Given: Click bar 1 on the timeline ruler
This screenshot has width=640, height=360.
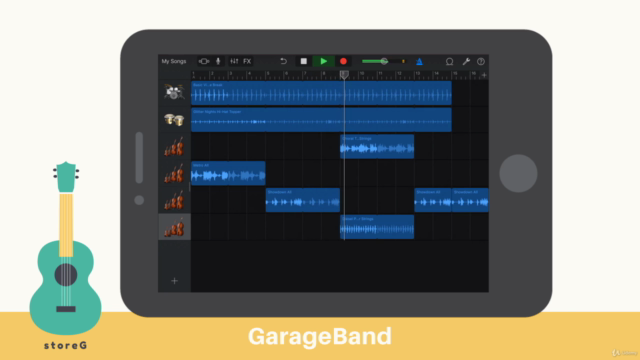Looking at the screenshot, I should coord(194,74).
